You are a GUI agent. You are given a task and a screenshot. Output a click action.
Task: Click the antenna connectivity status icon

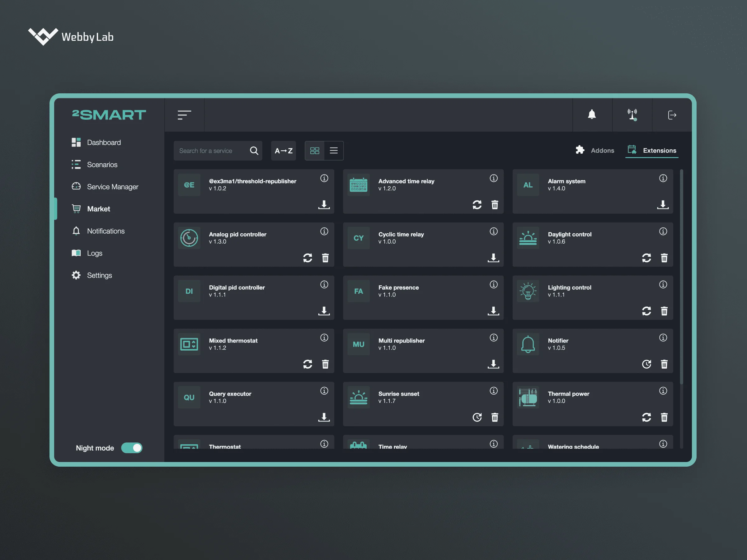pyautogui.click(x=632, y=115)
